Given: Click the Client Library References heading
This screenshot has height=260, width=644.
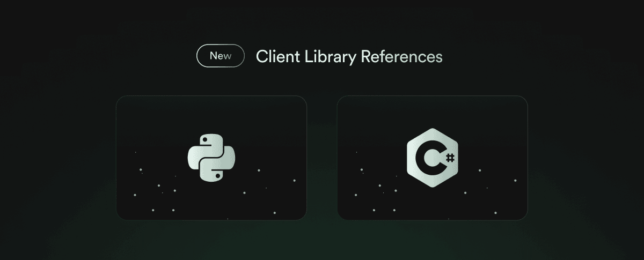Looking at the screenshot, I should 349,56.
